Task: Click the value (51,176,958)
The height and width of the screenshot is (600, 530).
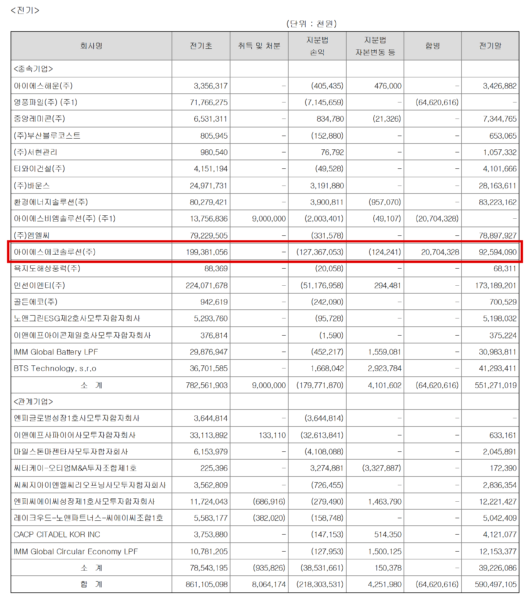Action: click(x=322, y=285)
